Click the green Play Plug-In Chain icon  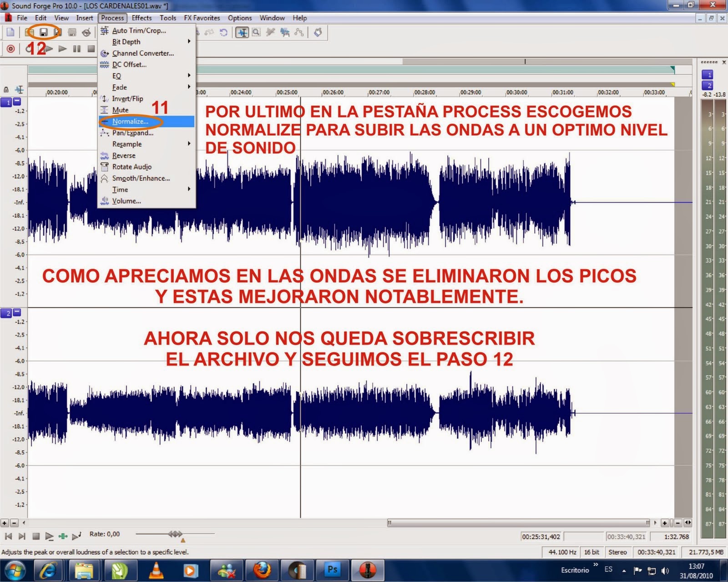pos(63,537)
